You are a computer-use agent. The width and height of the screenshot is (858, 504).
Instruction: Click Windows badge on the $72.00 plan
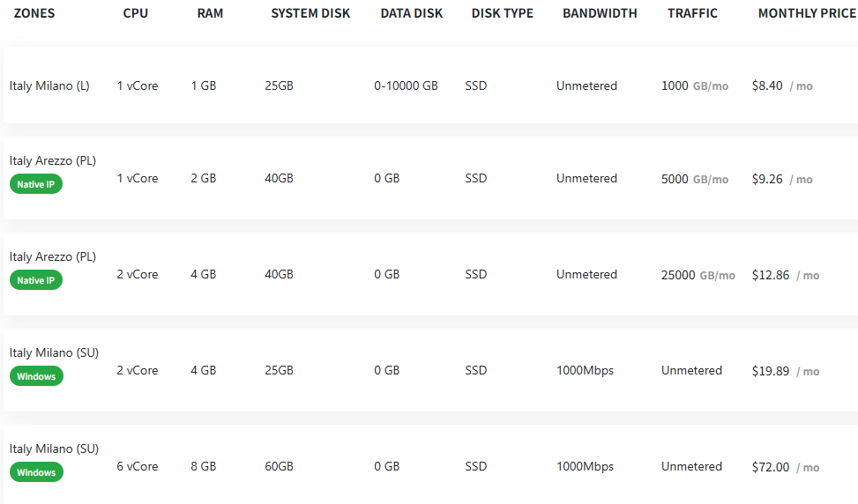(x=36, y=472)
